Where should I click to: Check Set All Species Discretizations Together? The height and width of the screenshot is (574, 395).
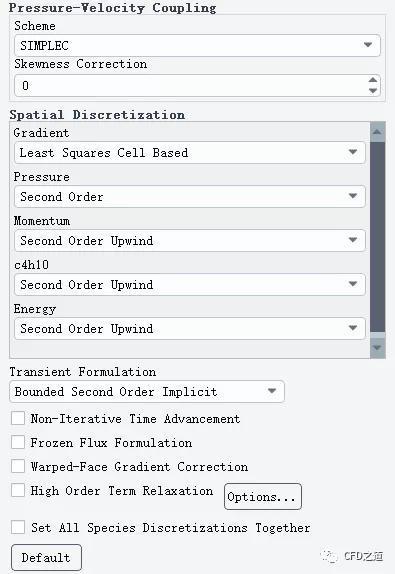click(x=18, y=528)
